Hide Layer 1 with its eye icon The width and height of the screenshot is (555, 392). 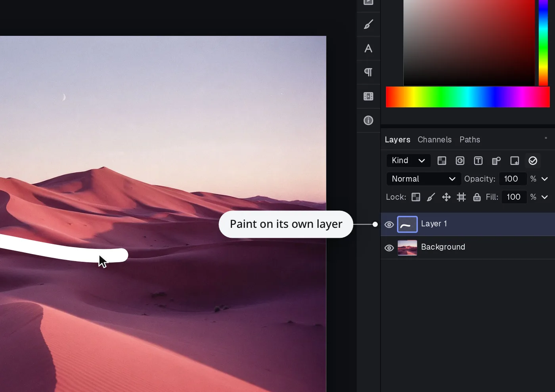click(389, 224)
